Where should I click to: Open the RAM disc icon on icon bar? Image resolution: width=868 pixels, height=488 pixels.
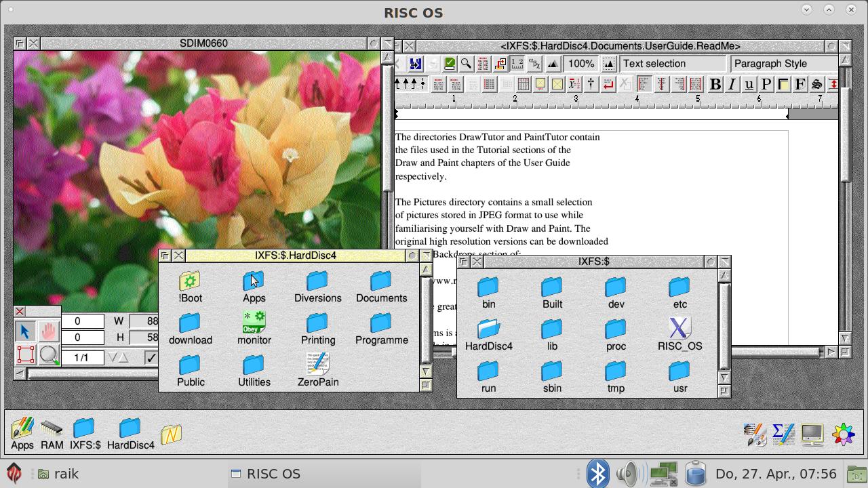tap(52, 434)
